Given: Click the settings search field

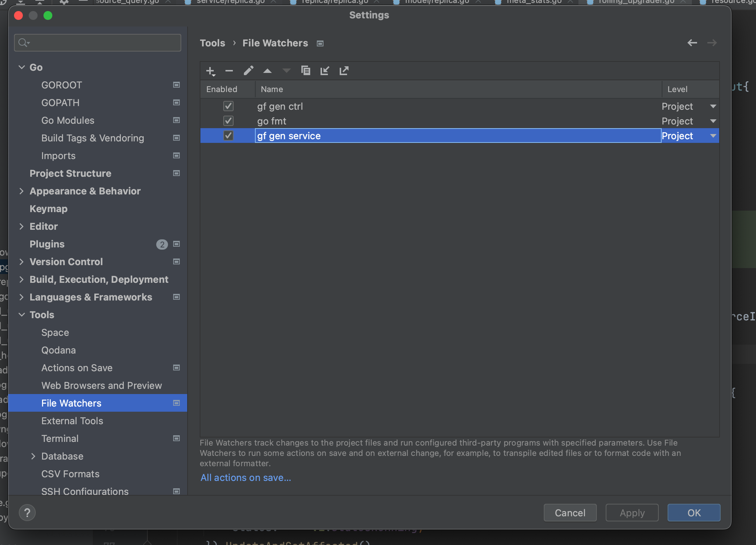Looking at the screenshot, I should click(97, 42).
